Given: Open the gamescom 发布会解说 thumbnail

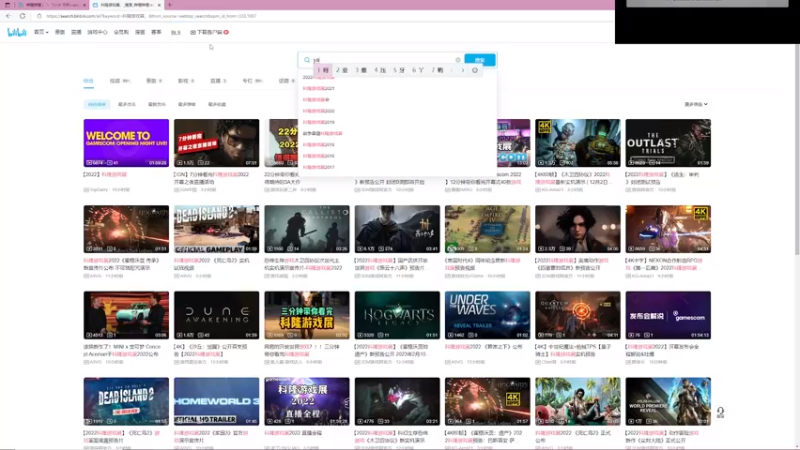Looking at the screenshot, I should (x=668, y=315).
